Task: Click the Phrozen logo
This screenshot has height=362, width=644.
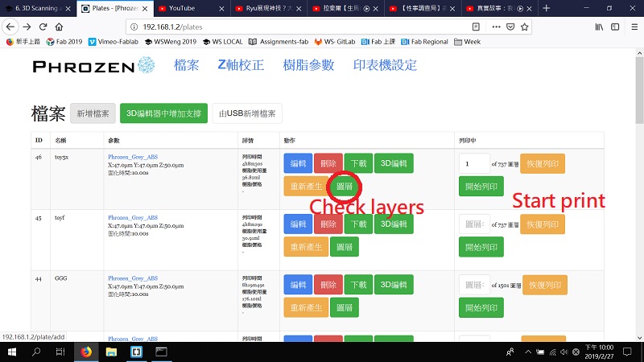Action: click(x=93, y=66)
